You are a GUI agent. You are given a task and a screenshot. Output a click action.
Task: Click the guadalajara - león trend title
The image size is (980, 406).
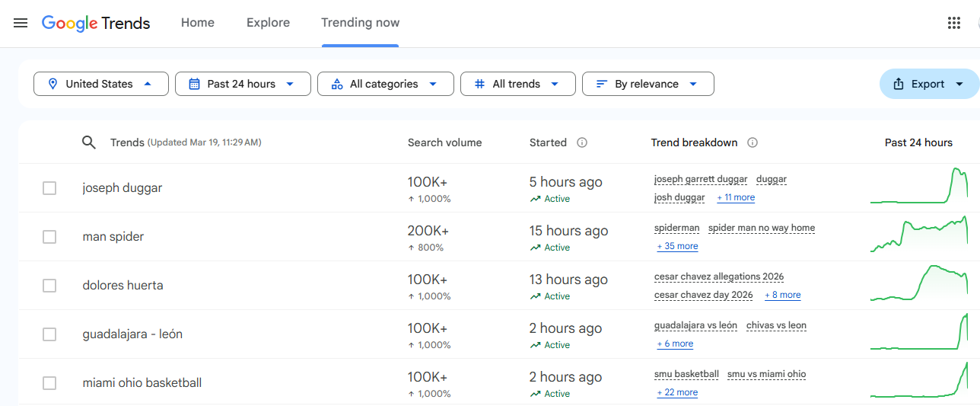132,334
